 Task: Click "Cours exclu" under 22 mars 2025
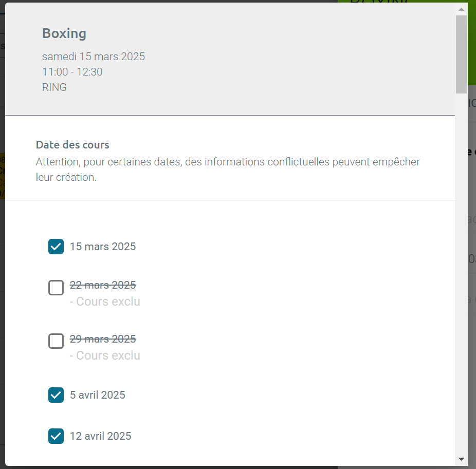click(x=108, y=302)
